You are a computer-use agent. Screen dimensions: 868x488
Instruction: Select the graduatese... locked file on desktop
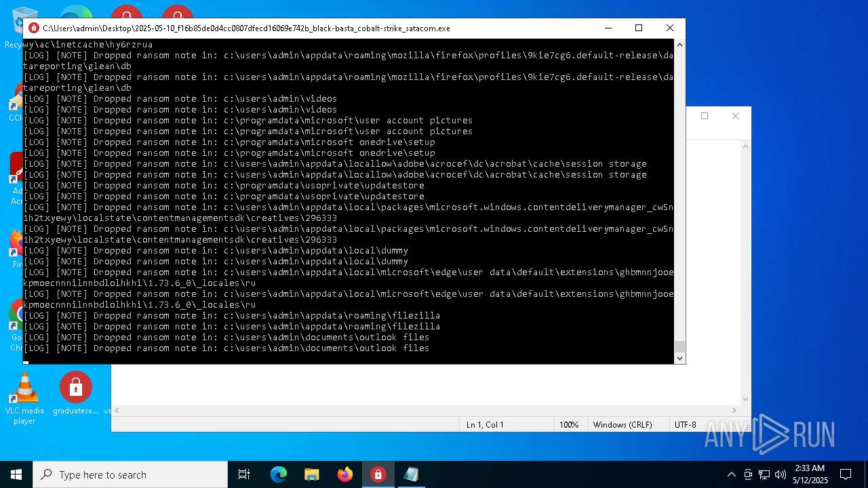[76, 393]
